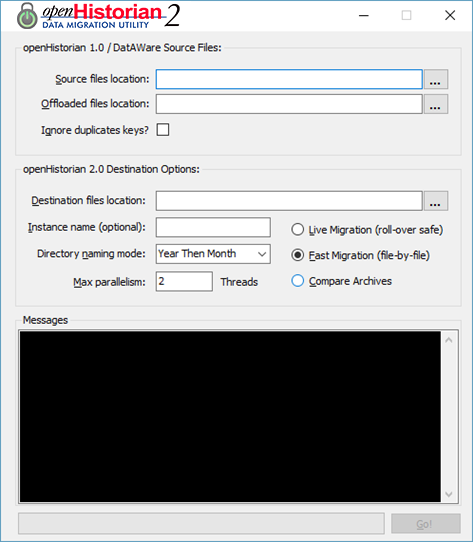473x542 pixels.
Task: Click the Instance name input box
Action: [213, 227]
